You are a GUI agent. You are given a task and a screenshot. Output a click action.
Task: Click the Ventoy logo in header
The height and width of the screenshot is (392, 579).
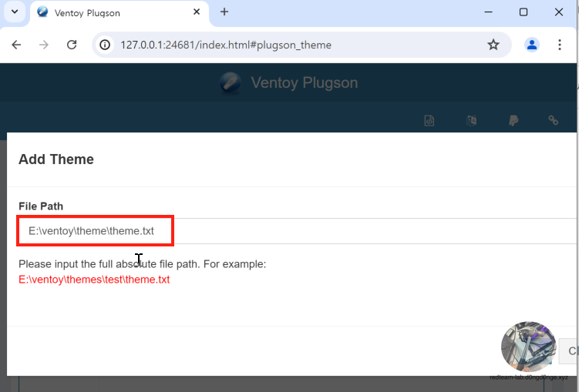pyautogui.click(x=231, y=83)
